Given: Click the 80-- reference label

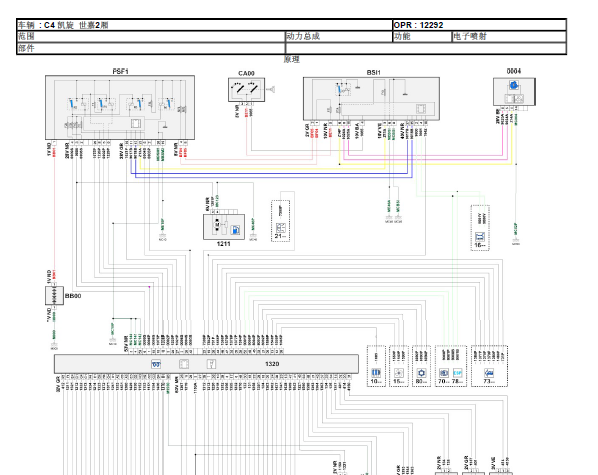Looking at the screenshot, I should (421, 381).
